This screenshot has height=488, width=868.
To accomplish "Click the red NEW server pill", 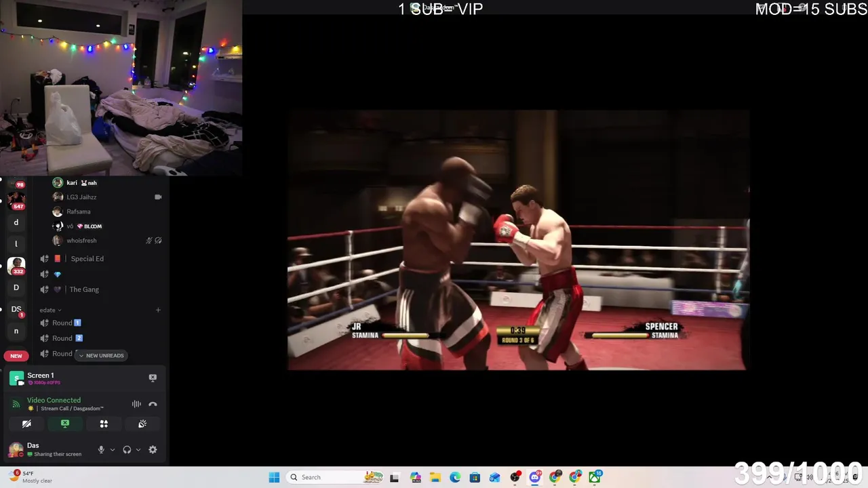I will pos(16,356).
